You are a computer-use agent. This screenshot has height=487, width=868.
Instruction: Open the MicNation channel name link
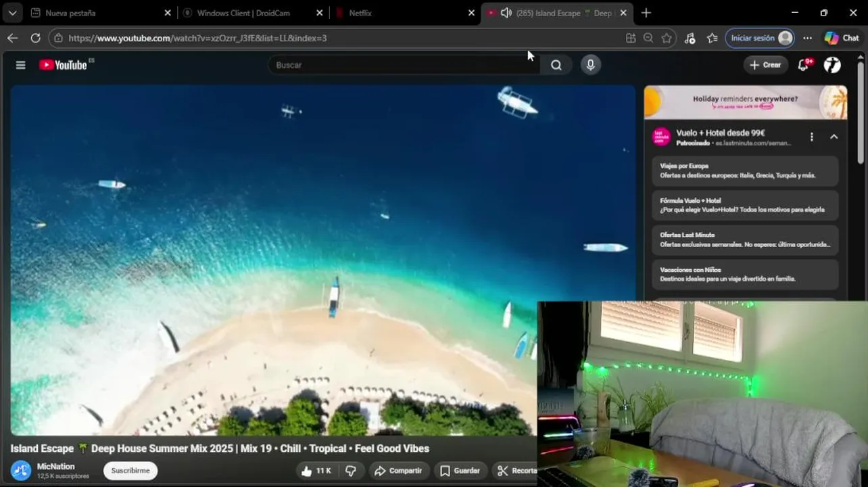pyautogui.click(x=56, y=467)
